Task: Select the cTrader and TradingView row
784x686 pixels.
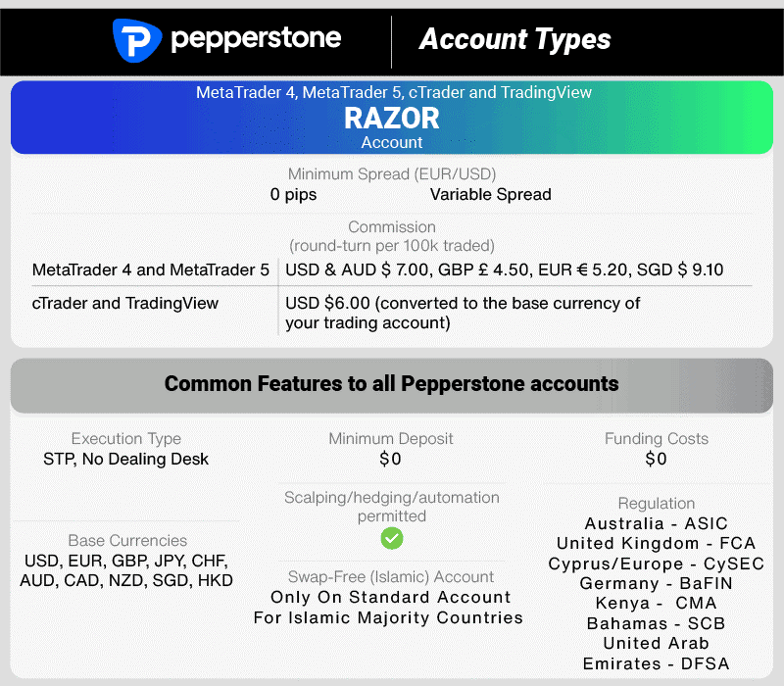Action: click(x=125, y=303)
